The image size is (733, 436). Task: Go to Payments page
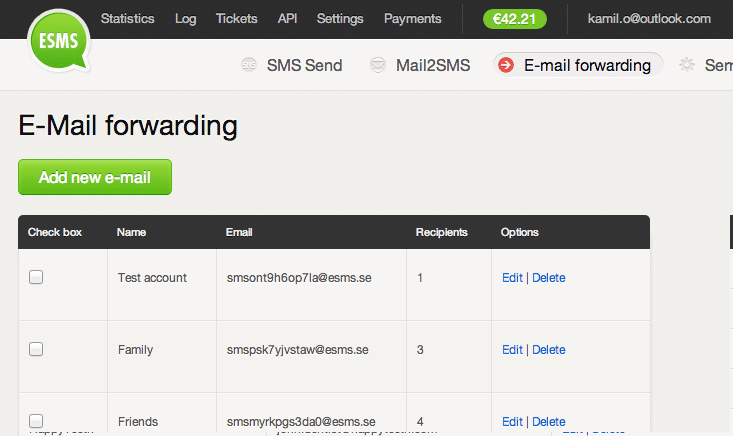pos(412,19)
